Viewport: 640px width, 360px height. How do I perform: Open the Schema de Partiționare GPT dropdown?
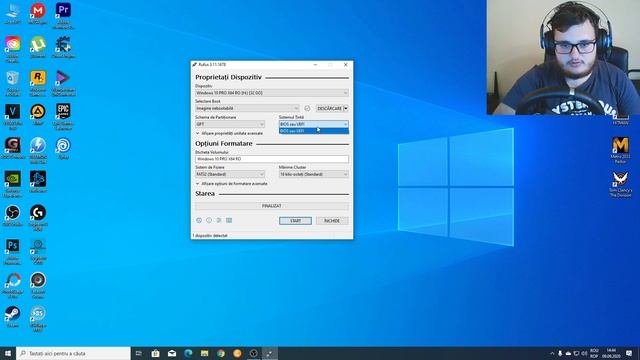(x=230, y=124)
